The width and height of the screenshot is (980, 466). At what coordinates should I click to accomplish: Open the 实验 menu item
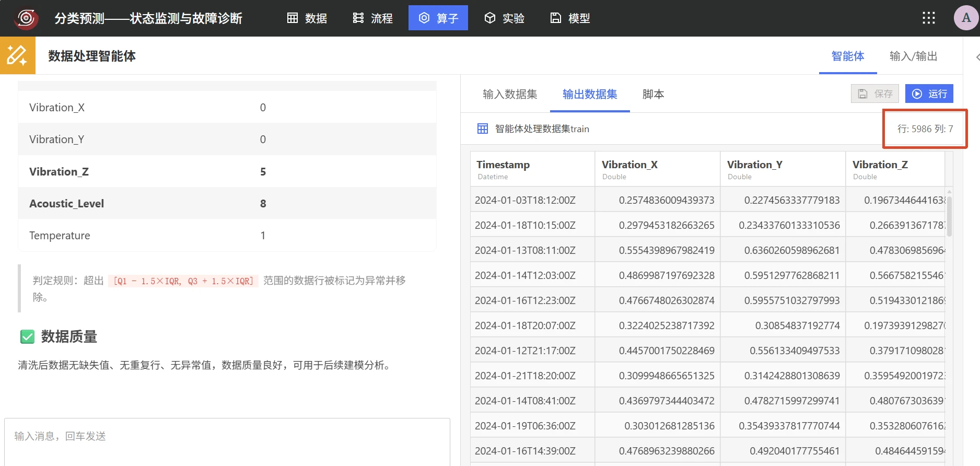pos(504,18)
